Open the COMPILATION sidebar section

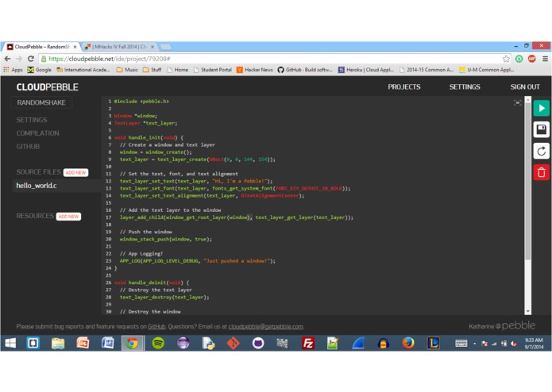37,133
